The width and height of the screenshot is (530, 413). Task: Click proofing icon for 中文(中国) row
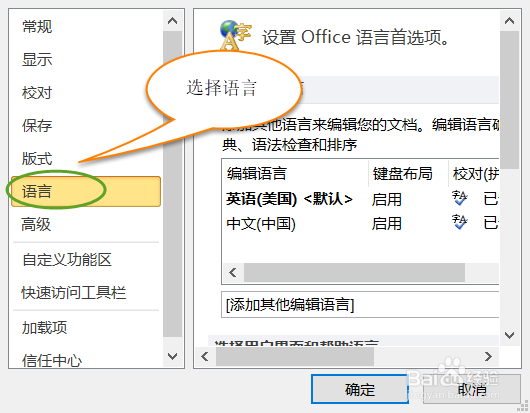point(460,222)
